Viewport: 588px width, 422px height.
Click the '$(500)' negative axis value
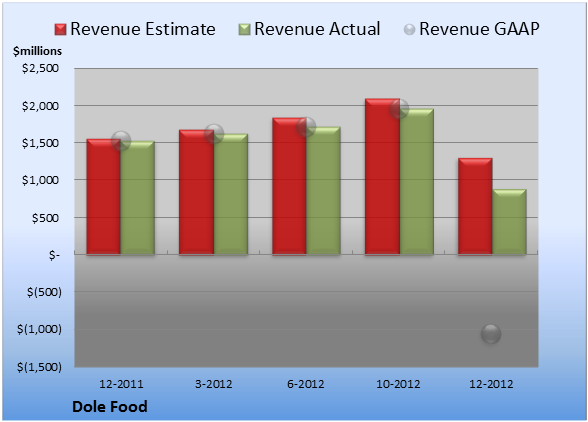[x=44, y=292]
